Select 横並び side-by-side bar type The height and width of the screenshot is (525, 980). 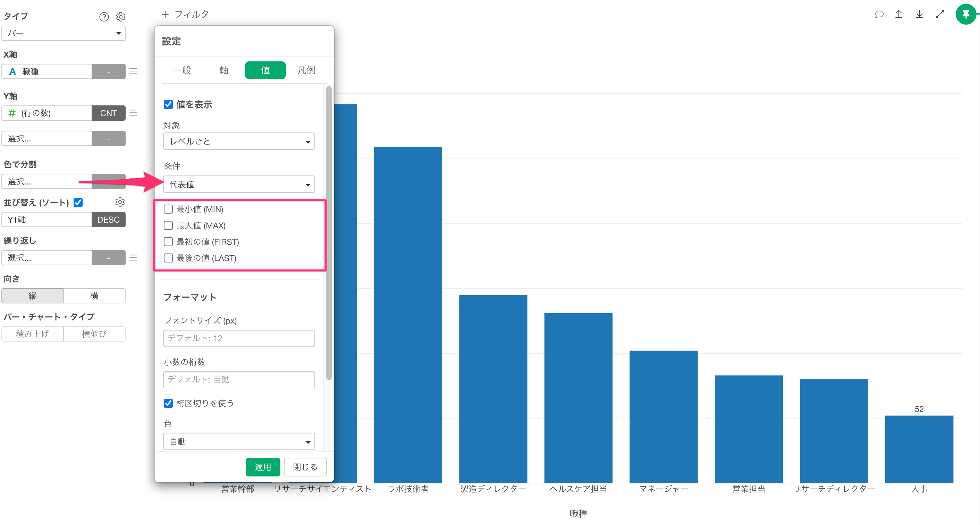tap(94, 334)
